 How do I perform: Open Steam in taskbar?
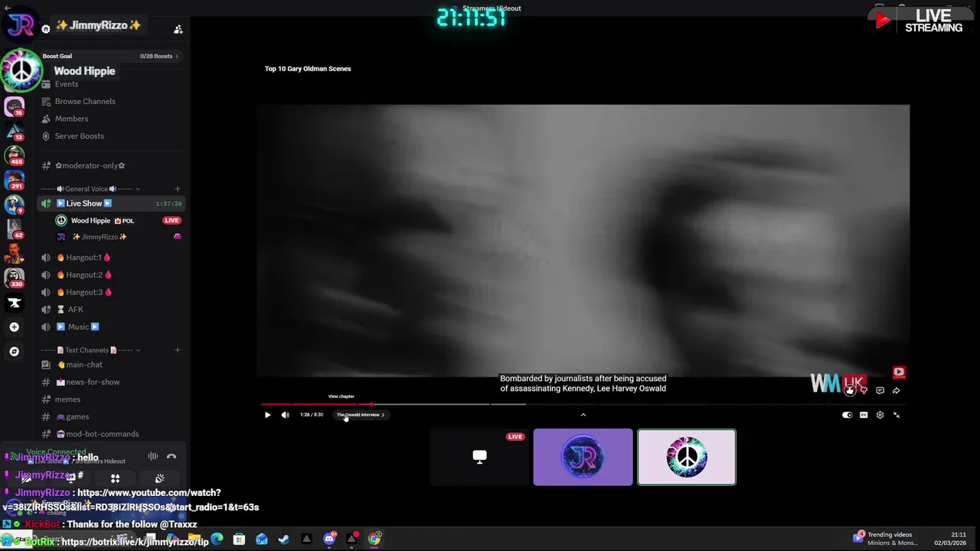coord(284,539)
